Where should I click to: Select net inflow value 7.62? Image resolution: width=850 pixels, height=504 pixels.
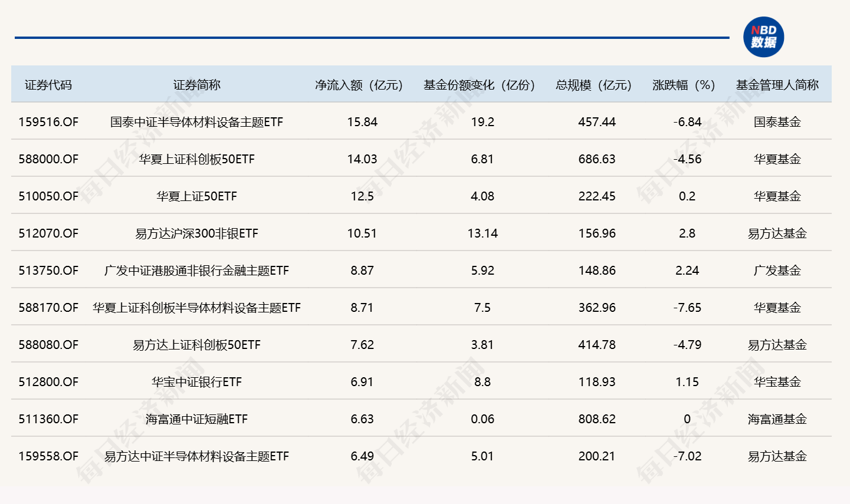[362, 345]
